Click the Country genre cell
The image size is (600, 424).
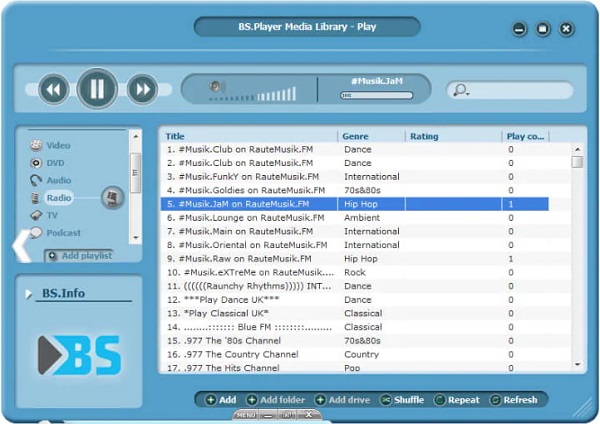361,354
